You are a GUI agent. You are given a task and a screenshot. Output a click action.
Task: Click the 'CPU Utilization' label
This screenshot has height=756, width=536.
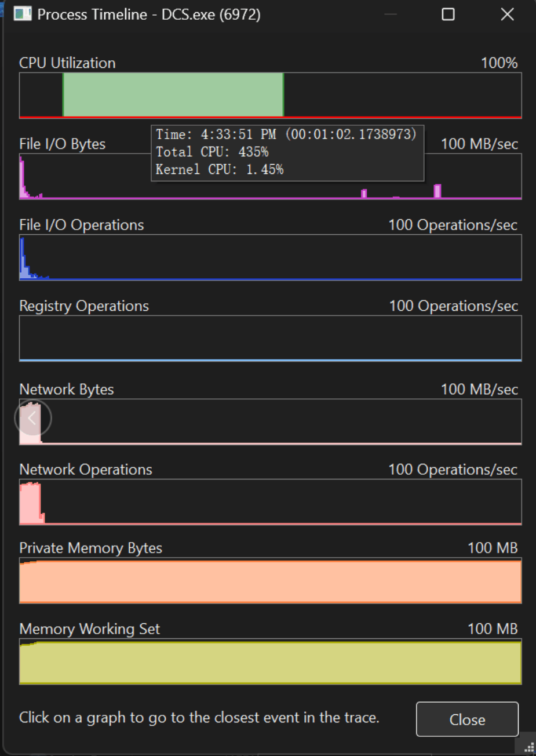[67, 63]
